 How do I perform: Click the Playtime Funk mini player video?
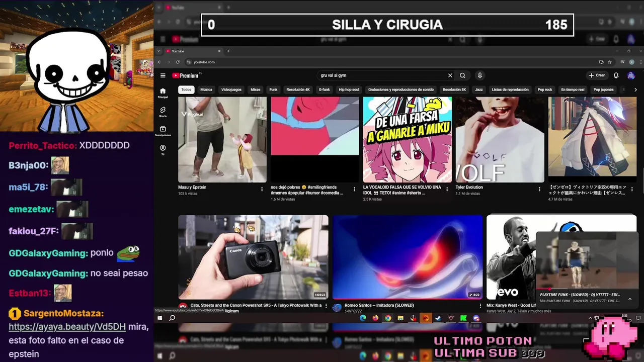point(587,261)
